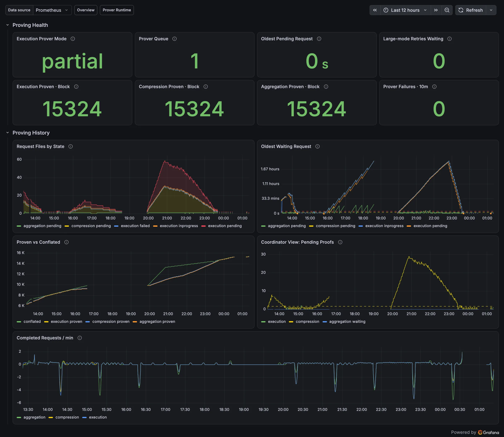504x437 pixels.
Task: Open refresh interval dropdown arrow
Action: (x=491, y=10)
